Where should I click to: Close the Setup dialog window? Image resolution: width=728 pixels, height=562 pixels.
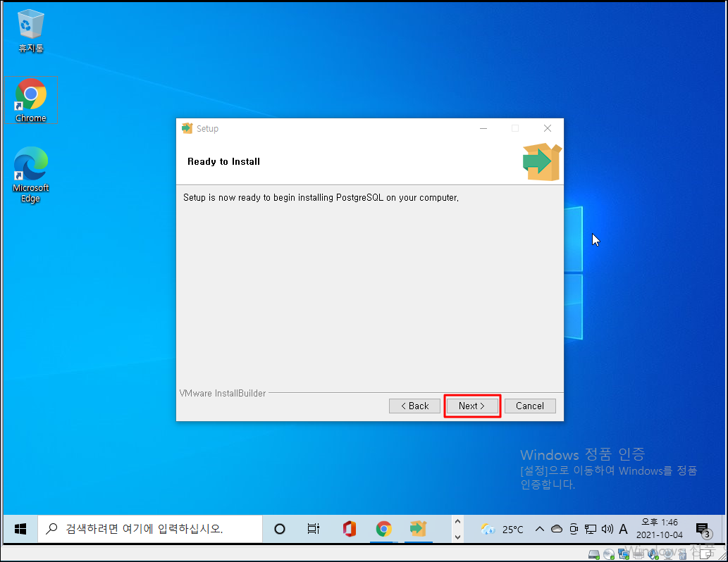point(548,129)
